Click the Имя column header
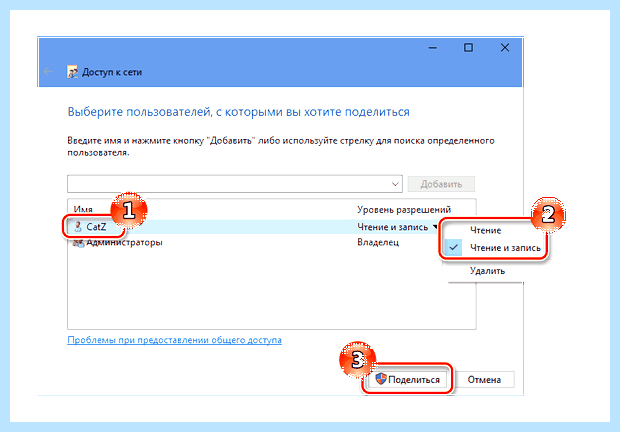Image resolution: width=620 pixels, height=432 pixels. 83,209
